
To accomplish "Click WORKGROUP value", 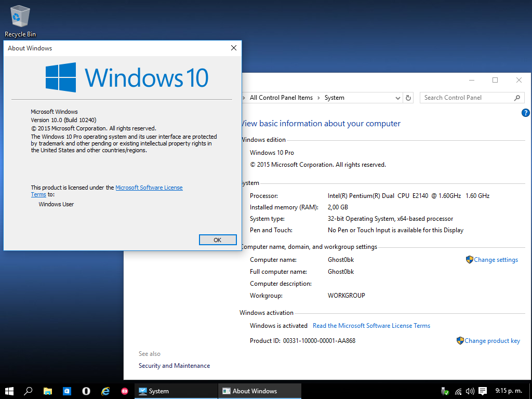I will point(346,296).
